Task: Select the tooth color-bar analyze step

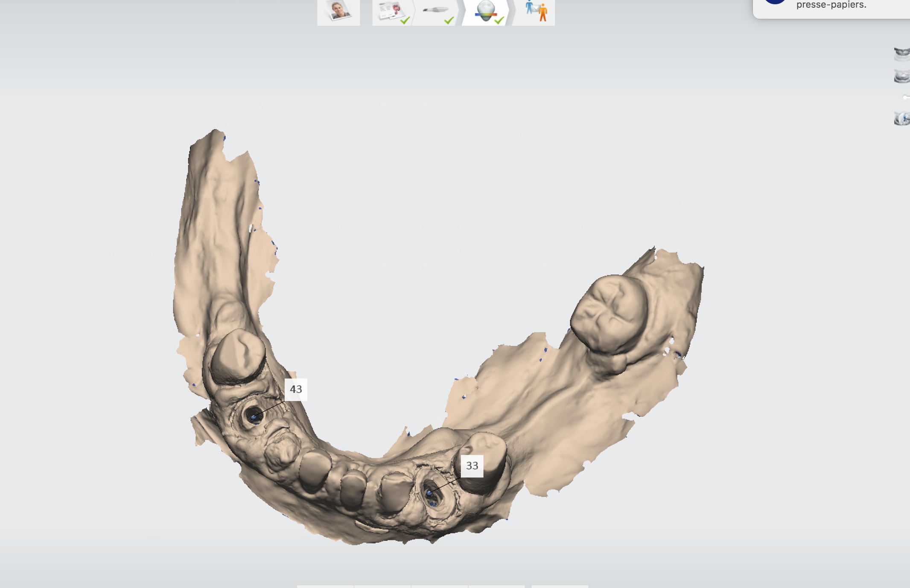Action: click(x=486, y=11)
